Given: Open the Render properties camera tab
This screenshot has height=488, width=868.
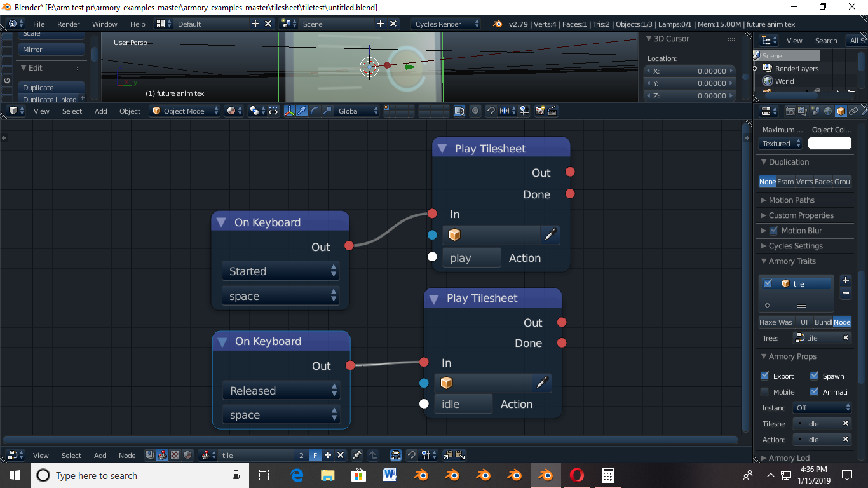Looking at the screenshot, I should [x=790, y=111].
